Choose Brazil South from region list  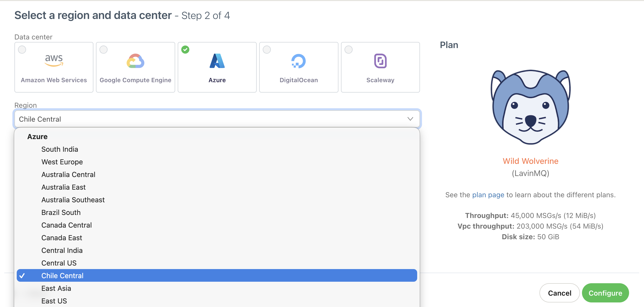coord(61,212)
